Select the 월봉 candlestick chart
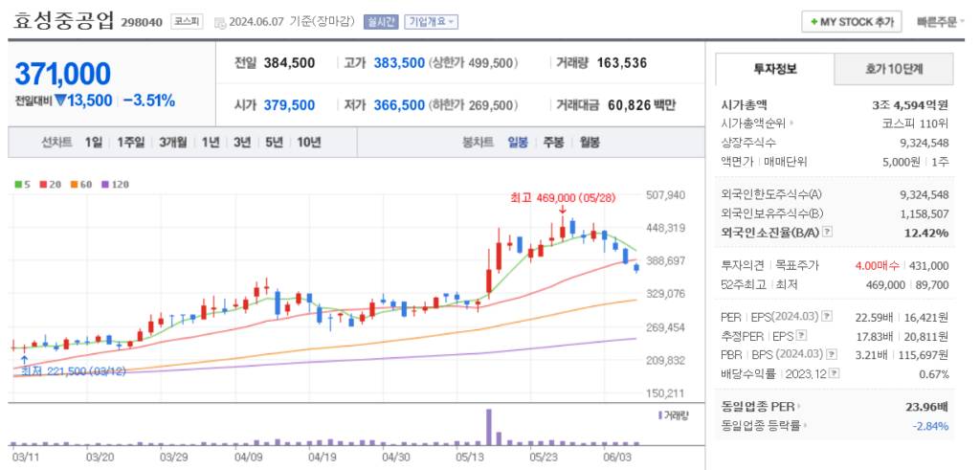 click(590, 142)
